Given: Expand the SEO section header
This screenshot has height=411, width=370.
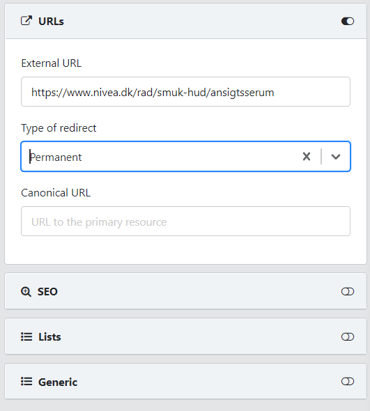Looking at the screenshot, I should pyautogui.click(x=185, y=291).
